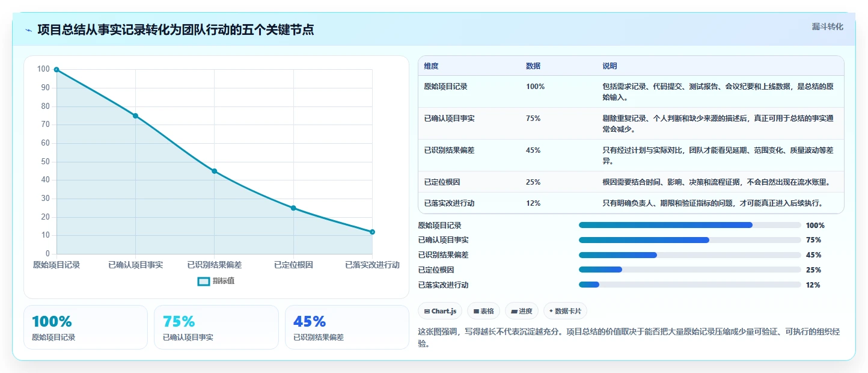Click the 维度 column header
Screen dimensions: 868x373
click(x=431, y=66)
